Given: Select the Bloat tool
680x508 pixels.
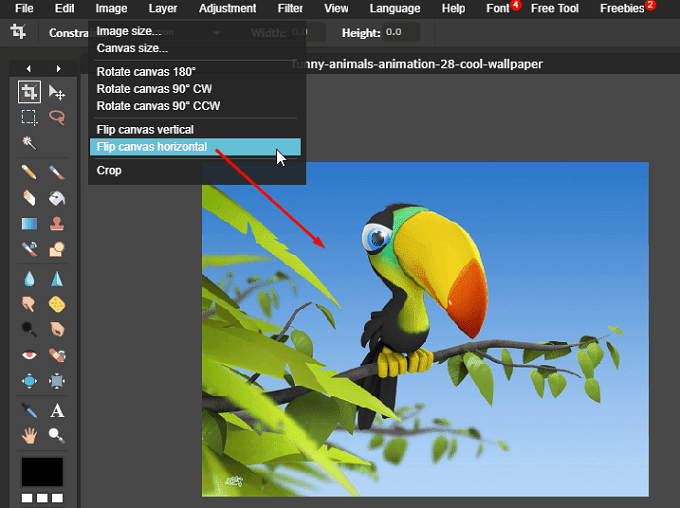Looking at the screenshot, I should (29, 381).
